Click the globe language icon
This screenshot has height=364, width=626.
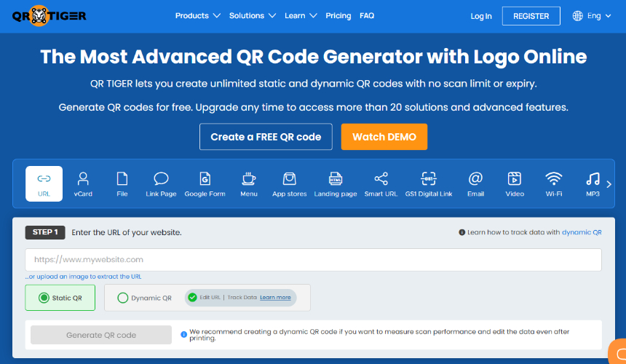tap(577, 16)
